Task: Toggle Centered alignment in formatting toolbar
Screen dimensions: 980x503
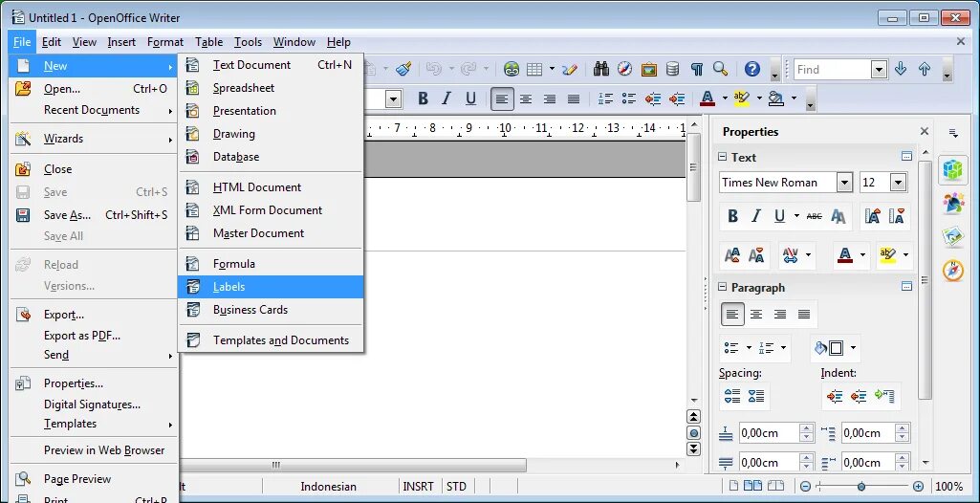Action: pos(526,98)
